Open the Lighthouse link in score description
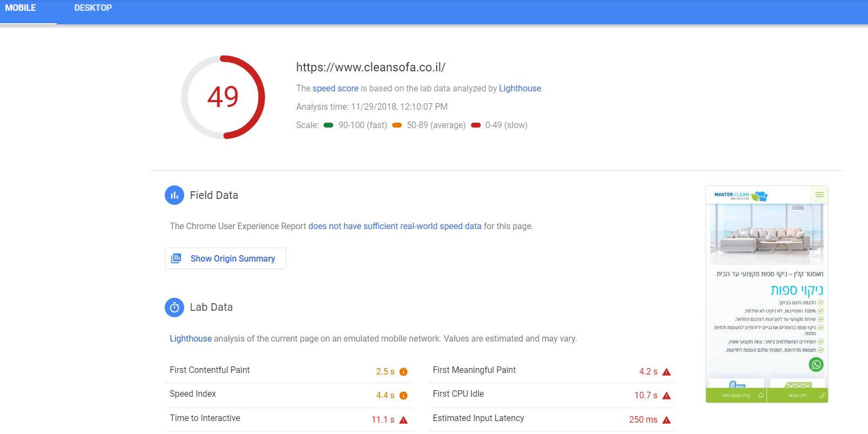The image size is (868, 434). [520, 89]
